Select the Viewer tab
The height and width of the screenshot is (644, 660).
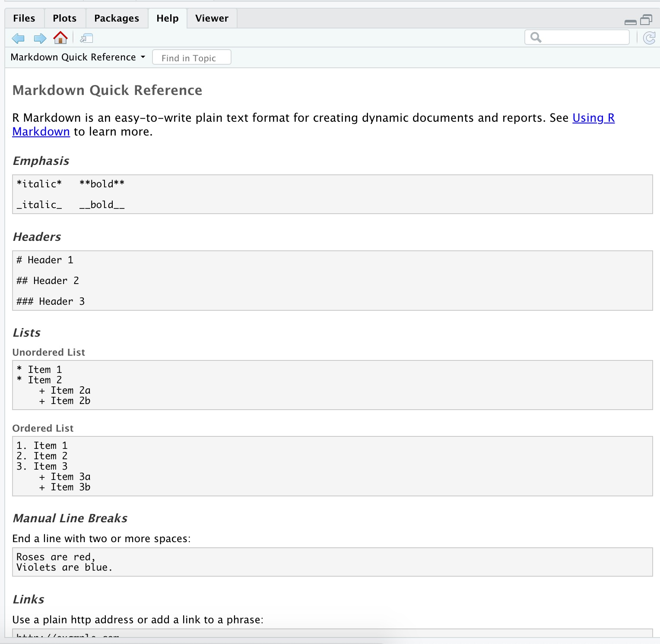(x=212, y=19)
